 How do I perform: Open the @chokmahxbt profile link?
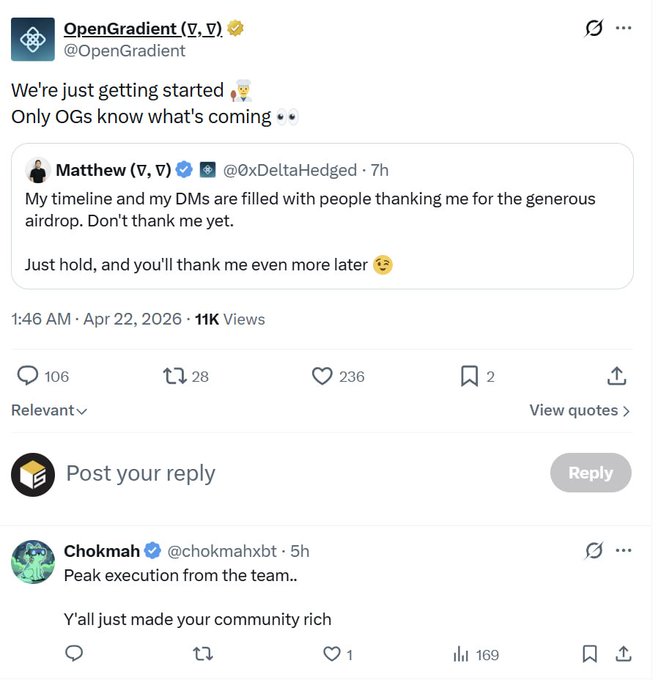pos(223,551)
